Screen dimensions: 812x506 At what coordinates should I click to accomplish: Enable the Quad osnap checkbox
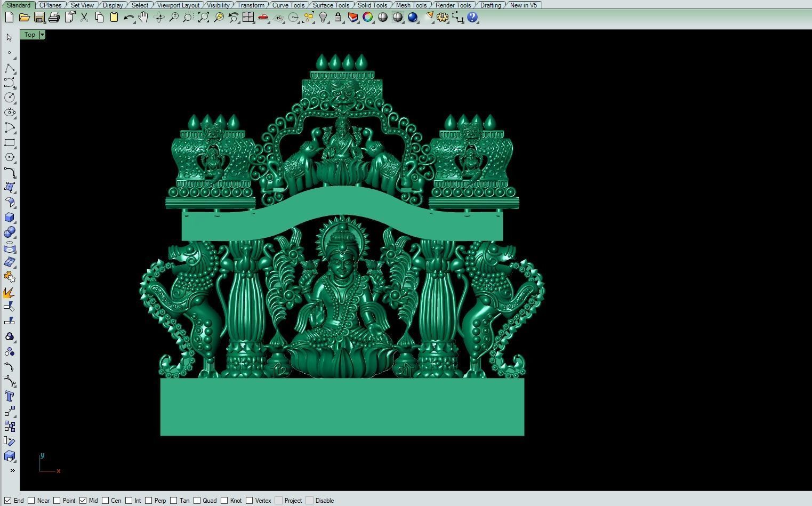tap(197, 500)
